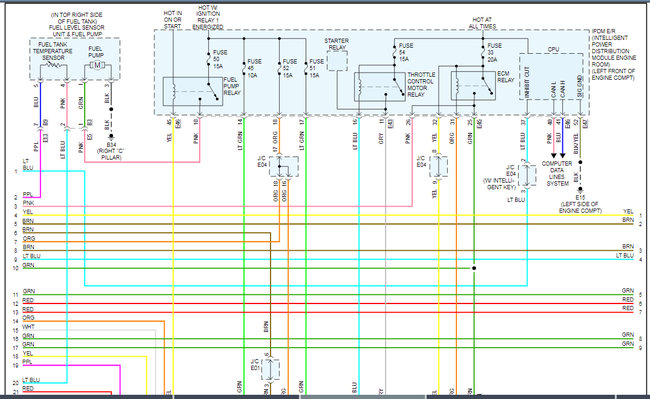Click the J/C E01 junction connector label
The width and height of the screenshot is (650, 399).
(x=255, y=365)
